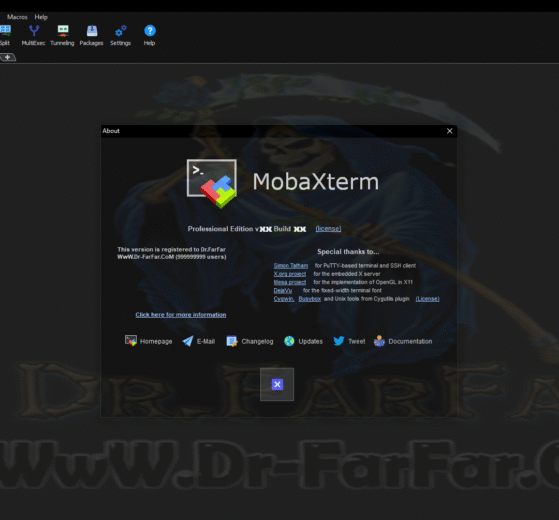Viewport: 559px width, 520px height.
Task: Click the Documentation icon
Action: (379, 341)
